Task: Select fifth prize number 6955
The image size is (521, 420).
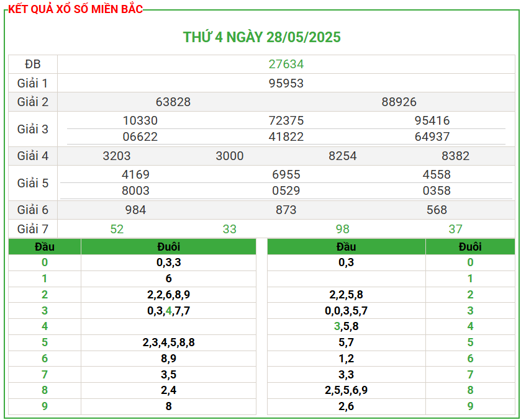Action: [286, 174]
